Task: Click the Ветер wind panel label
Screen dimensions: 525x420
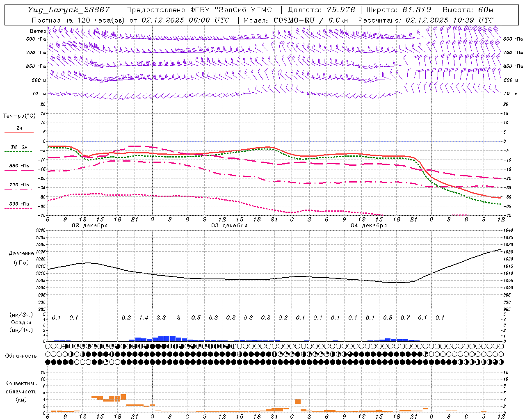Action: pos(38,31)
